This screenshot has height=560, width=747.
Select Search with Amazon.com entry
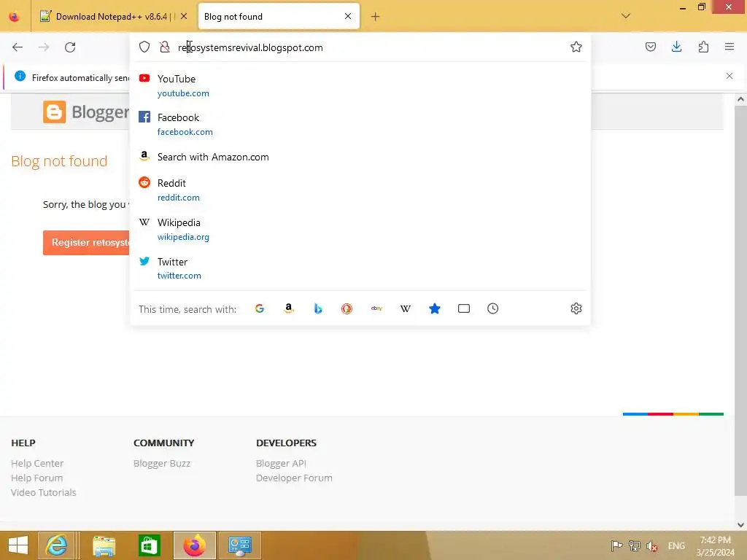[x=360, y=157]
